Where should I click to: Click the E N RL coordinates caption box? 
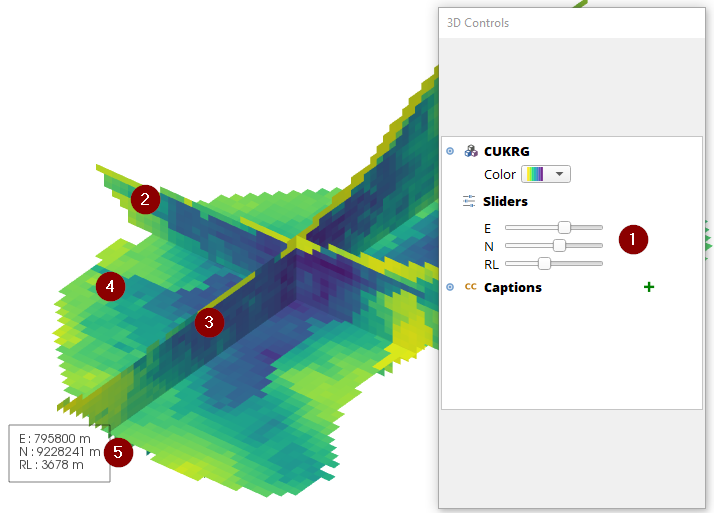click(59, 453)
